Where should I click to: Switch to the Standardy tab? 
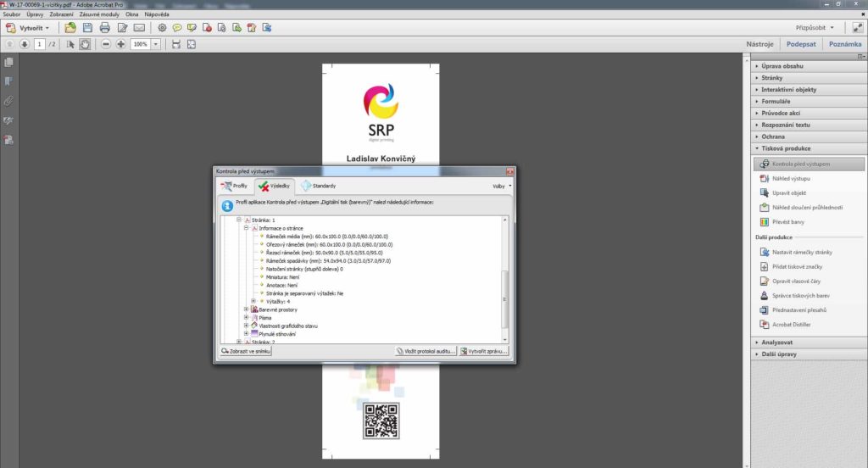[x=319, y=186]
